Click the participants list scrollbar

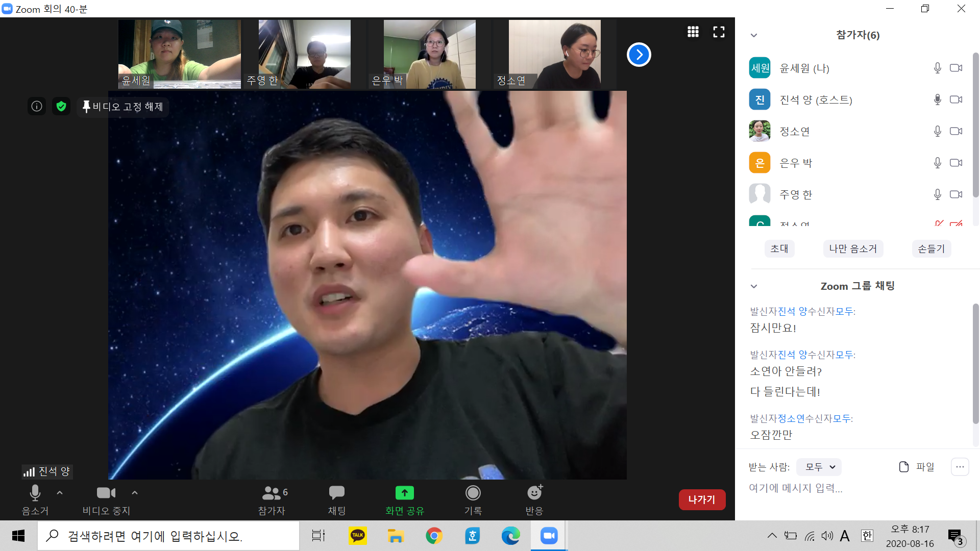976,125
